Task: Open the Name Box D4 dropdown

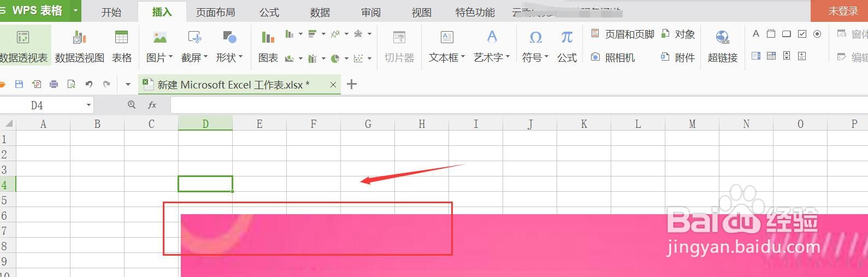Action: (x=88, y=105)
